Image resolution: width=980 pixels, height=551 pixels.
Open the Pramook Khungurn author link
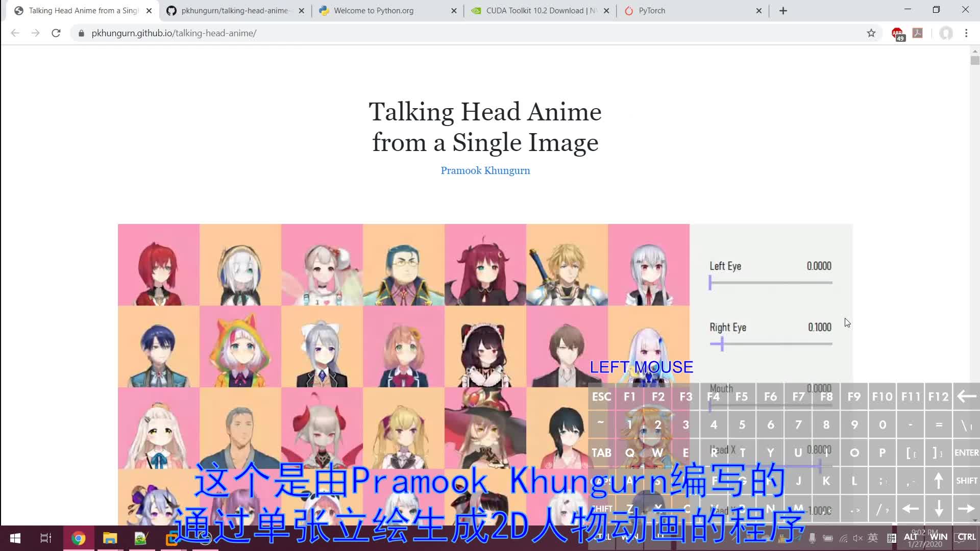pos(485,170)
